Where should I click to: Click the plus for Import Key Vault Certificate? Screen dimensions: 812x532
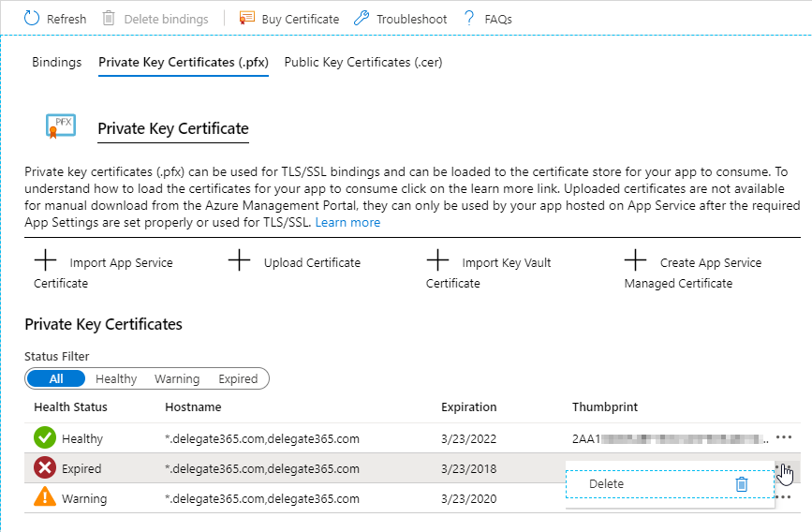tap(437, 262)
